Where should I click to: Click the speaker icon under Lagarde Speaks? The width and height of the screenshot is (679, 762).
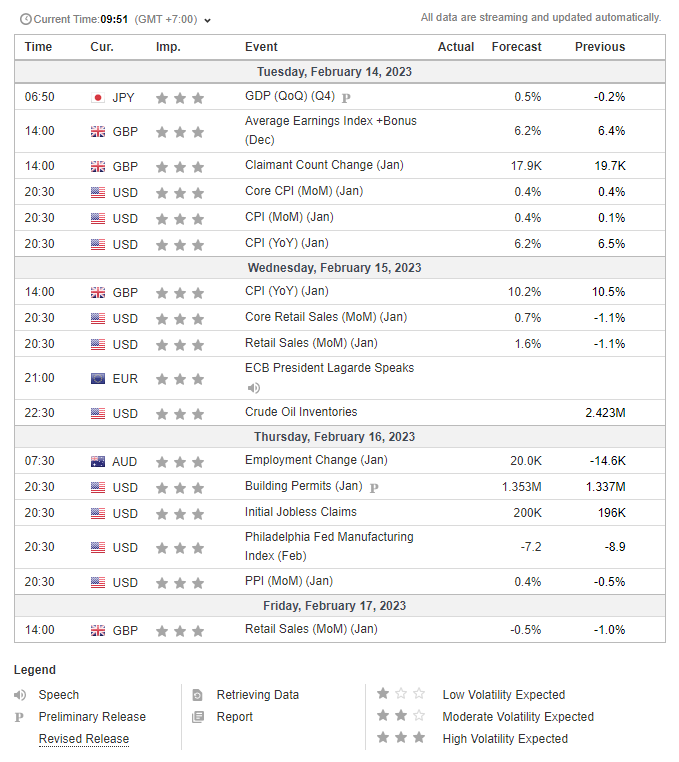[x=254, y=388]
